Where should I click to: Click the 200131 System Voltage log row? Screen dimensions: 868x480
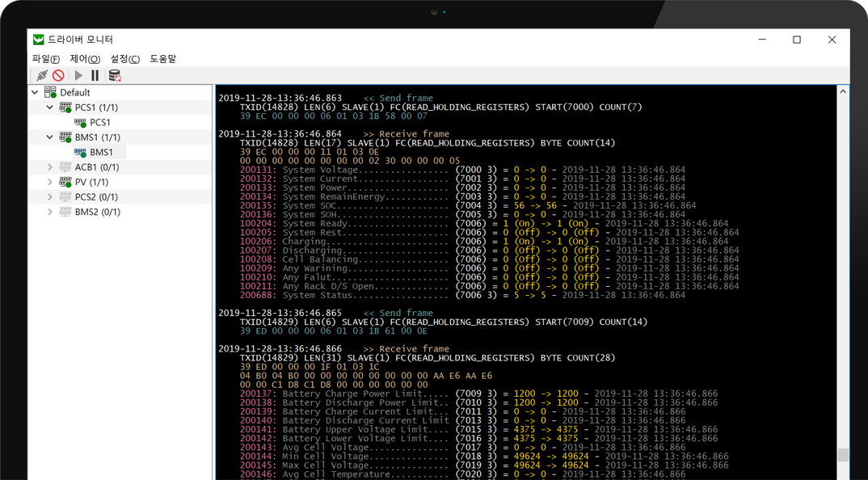463,170
